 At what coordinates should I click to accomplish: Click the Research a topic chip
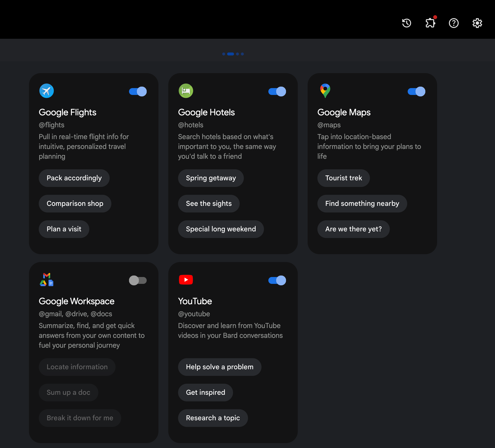click(x=213, y=418)
